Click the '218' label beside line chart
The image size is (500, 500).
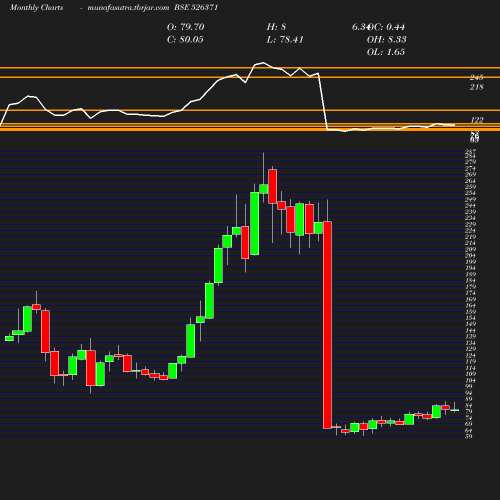click(x=476, y=87)
